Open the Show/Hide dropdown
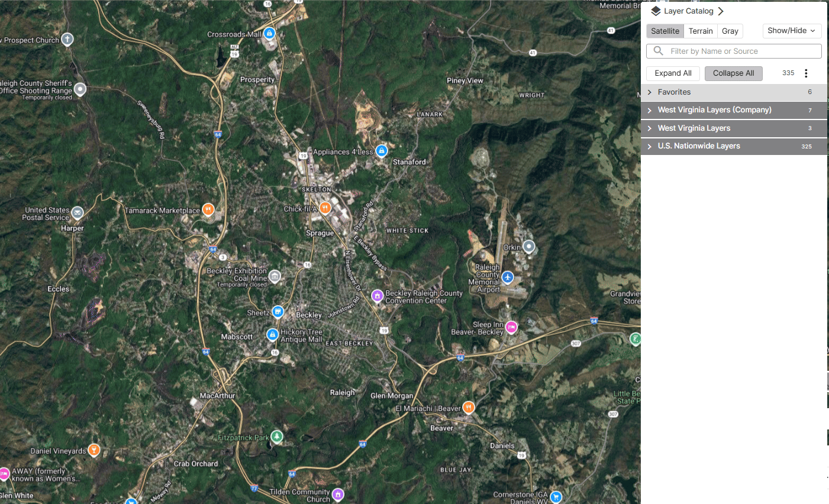The image size is (829, 504). [792, 31]
